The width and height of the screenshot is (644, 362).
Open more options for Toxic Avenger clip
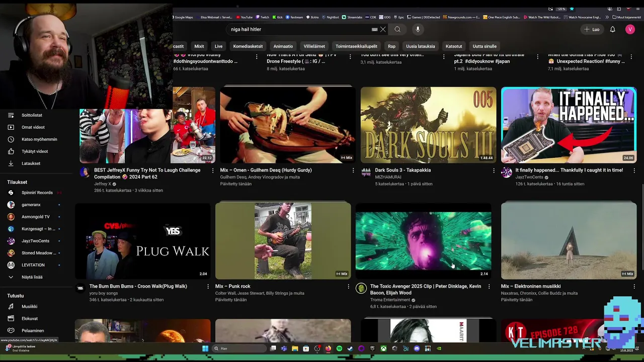pos(489,287)
